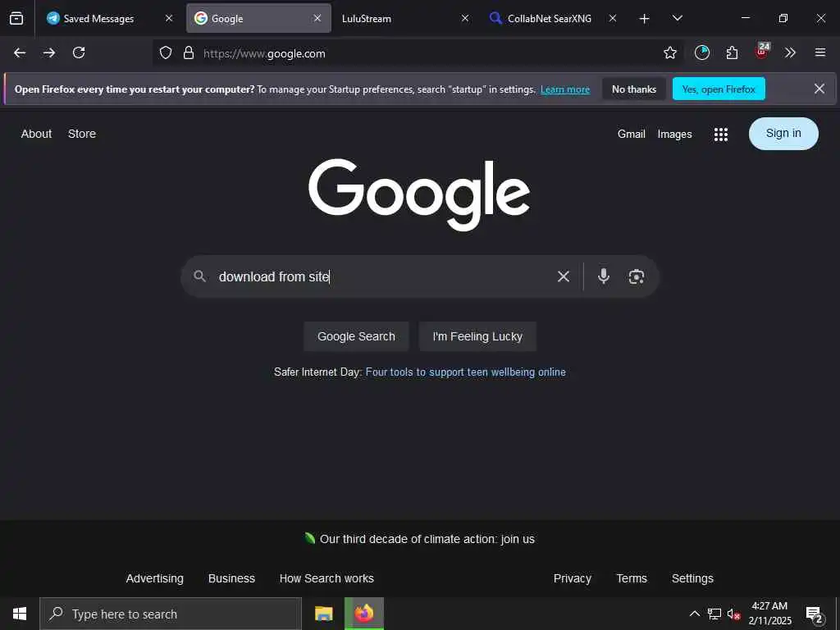Viewport: 840px width, 630px height.
Task: Bookmark this page with the star
Action: pyautogui.click(x=669, y=52)
